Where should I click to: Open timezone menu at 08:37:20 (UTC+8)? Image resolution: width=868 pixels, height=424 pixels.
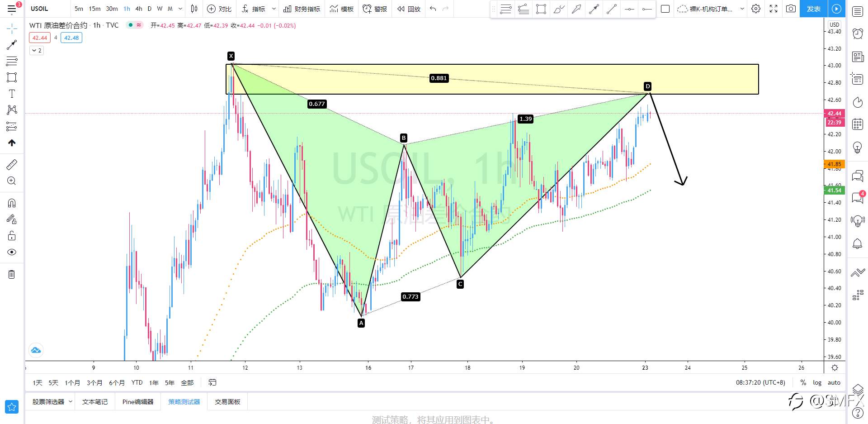[760, 382]
